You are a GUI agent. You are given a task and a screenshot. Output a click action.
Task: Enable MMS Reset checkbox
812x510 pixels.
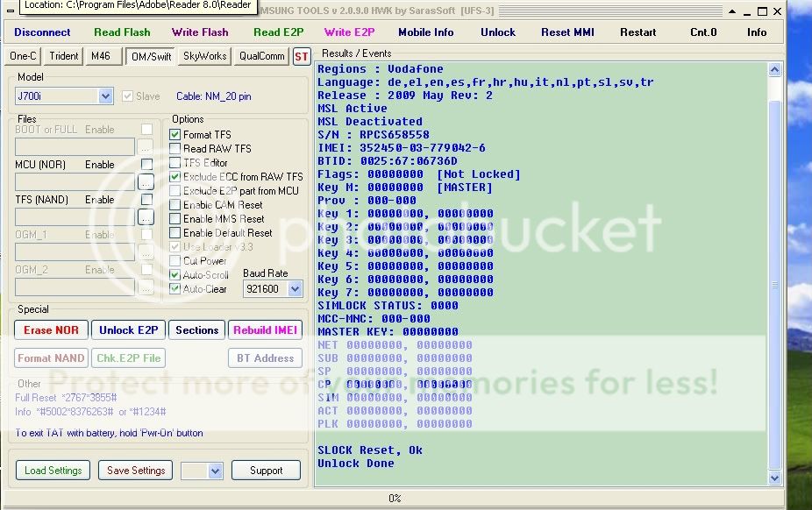click(x=175, y=219)
